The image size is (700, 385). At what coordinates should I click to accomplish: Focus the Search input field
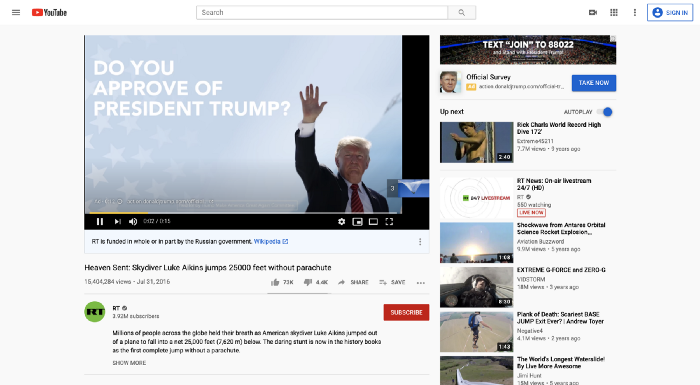(x=322, y=13)
